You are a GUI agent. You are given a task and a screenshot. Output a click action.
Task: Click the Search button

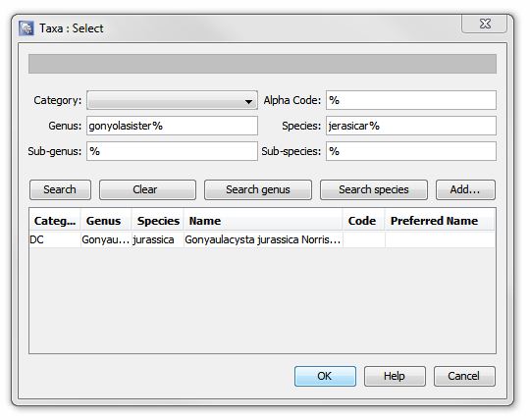(x=60, y=190)
